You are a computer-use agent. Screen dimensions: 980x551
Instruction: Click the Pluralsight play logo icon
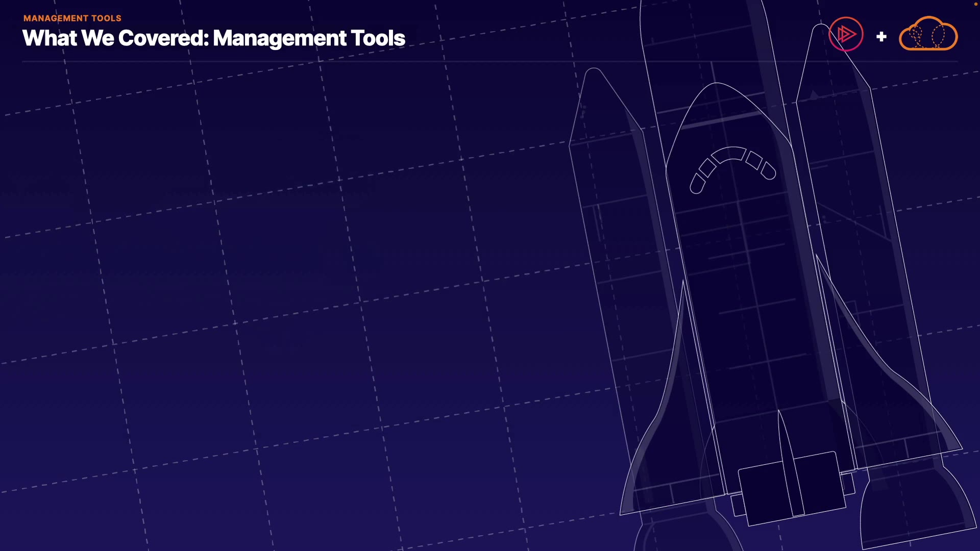[846, 34]
